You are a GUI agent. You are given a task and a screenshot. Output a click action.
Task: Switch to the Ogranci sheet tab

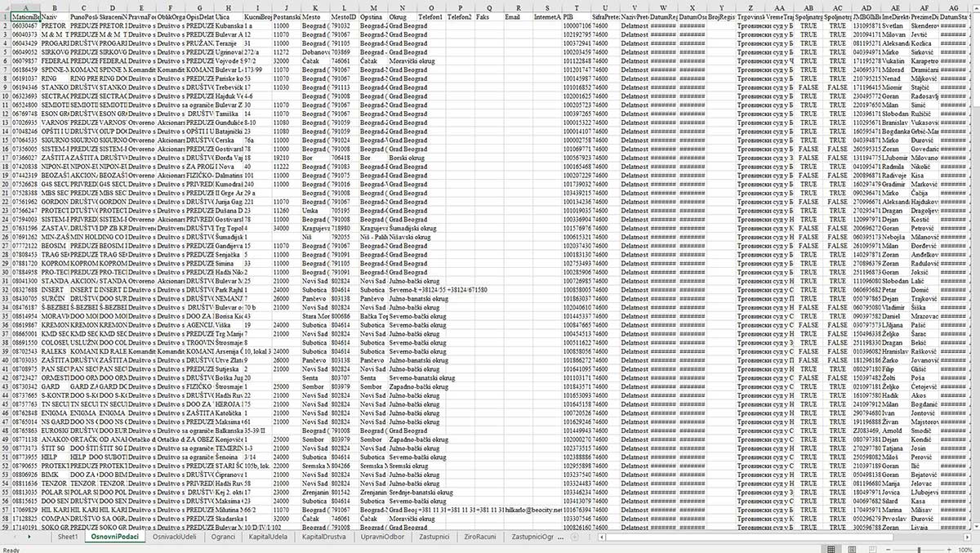coord(224,537)
